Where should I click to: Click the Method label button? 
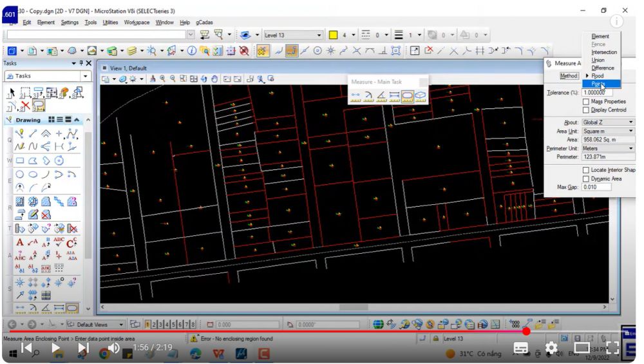(569, 76)
